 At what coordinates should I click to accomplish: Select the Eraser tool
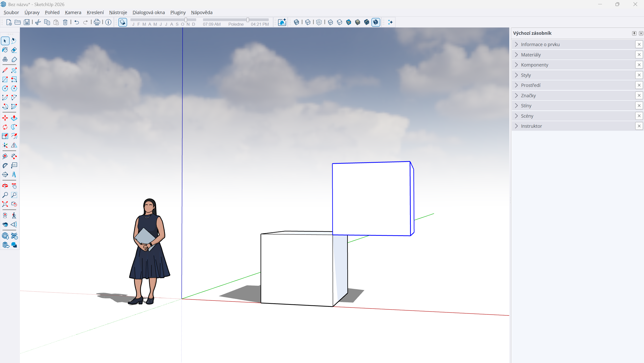click(x=14, y=50)
